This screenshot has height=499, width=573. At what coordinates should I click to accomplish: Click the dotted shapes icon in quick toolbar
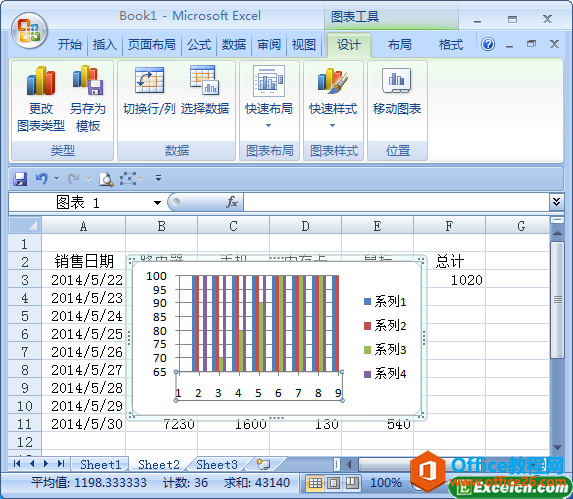pyautogui.click(x=128, y=179)
